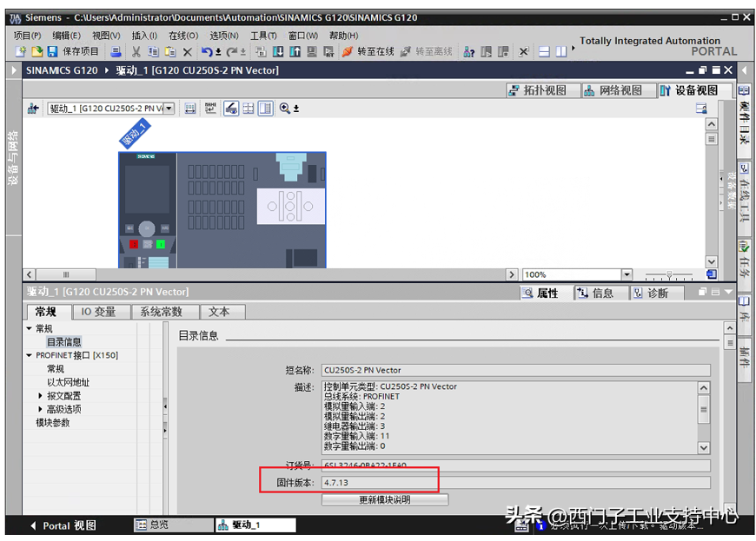
Task: Switch to the IO 变量 tab
Action: [98, 312]
